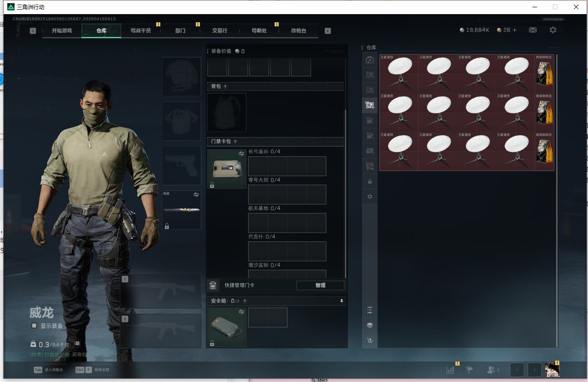
Task: Select primary weapon slot 2
Action: point(161,331)
